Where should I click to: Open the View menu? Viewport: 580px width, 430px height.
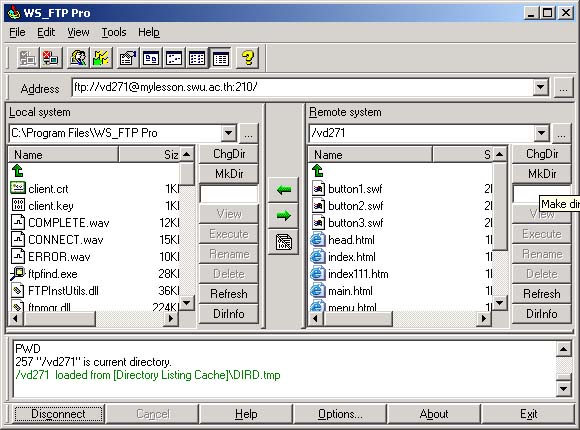tap(78, 33)
